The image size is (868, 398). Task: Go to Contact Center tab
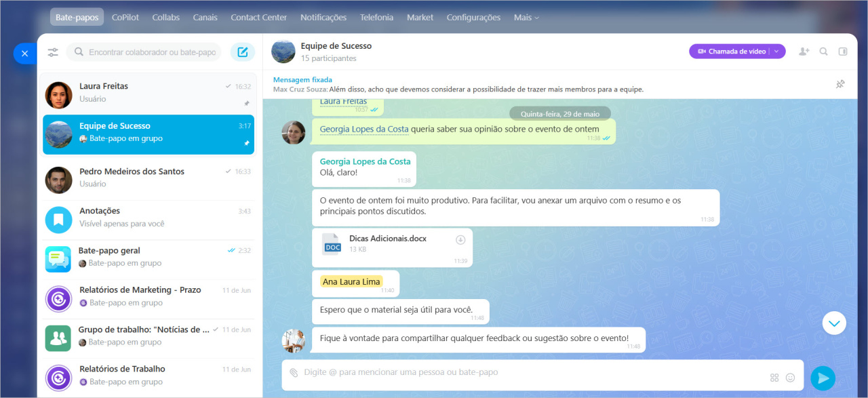258,17
